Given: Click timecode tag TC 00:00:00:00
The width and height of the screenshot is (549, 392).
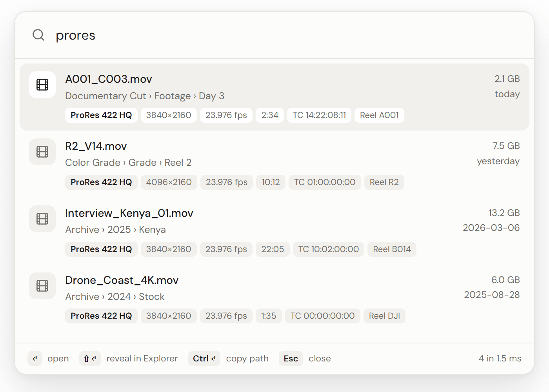Looking at the screenshot, I should pos(322,316).
